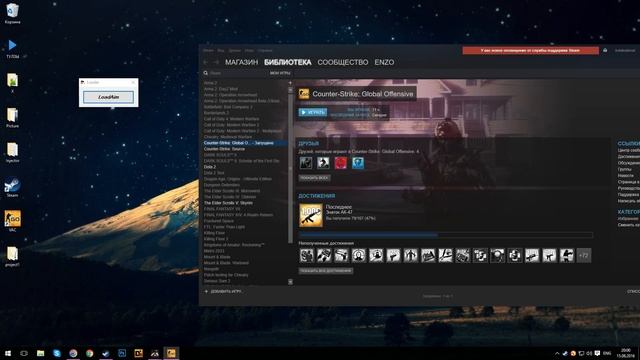This screenshot has height=360, width=640.
Task: Open the third locked achievement icon
Action: tap(342, 256)
